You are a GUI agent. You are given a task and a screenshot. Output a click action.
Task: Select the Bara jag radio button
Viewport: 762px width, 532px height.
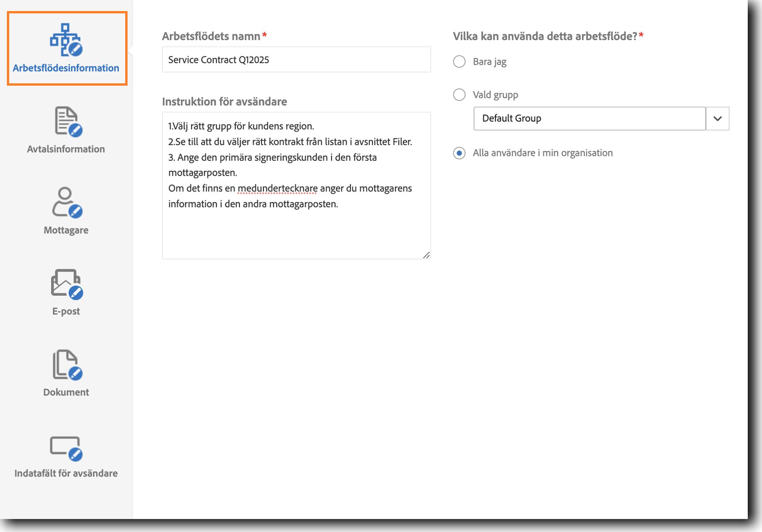pyautogui.click(x=459, y=62)
